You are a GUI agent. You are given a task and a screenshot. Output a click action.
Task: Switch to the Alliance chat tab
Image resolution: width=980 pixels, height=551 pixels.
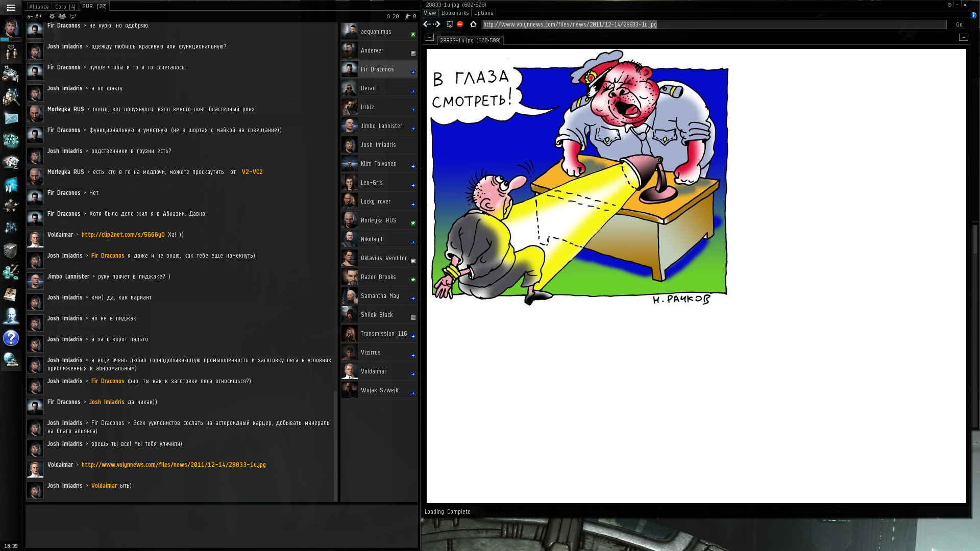click(39, 7)
